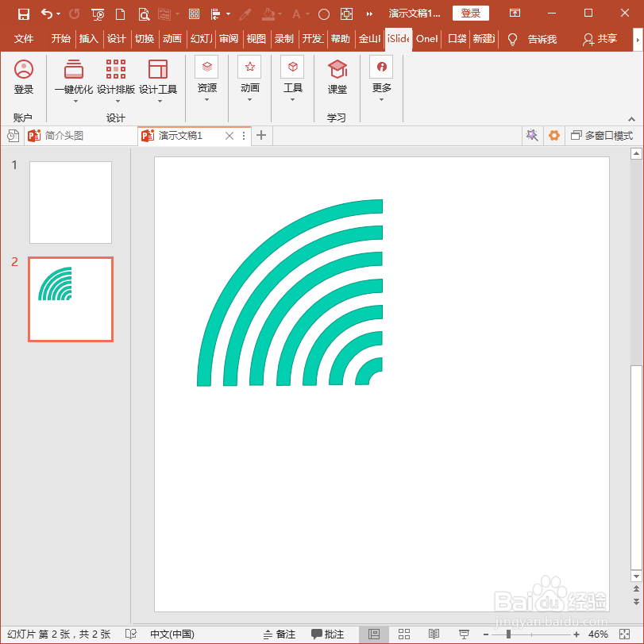
Task: Click the Redo icon in the quick access toolbar
Action: coord(75,14)
